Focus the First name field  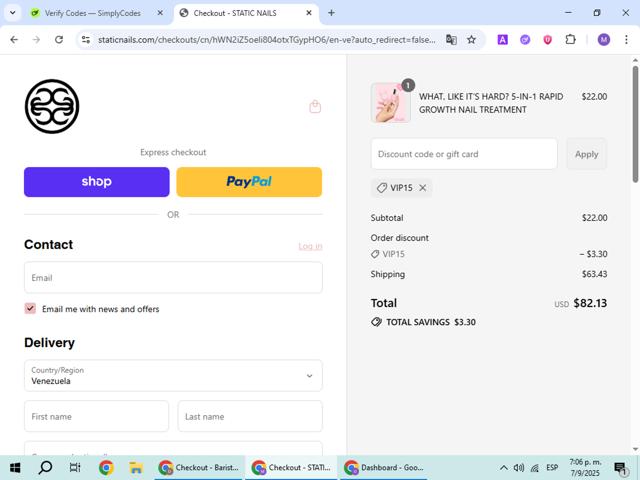click(x=96, y=416)
